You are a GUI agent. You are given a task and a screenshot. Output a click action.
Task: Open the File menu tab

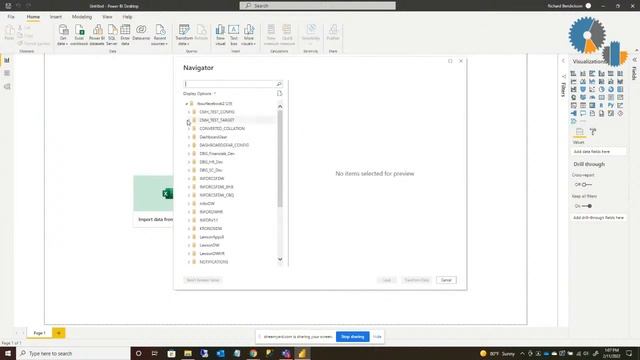tap(11, 17)
